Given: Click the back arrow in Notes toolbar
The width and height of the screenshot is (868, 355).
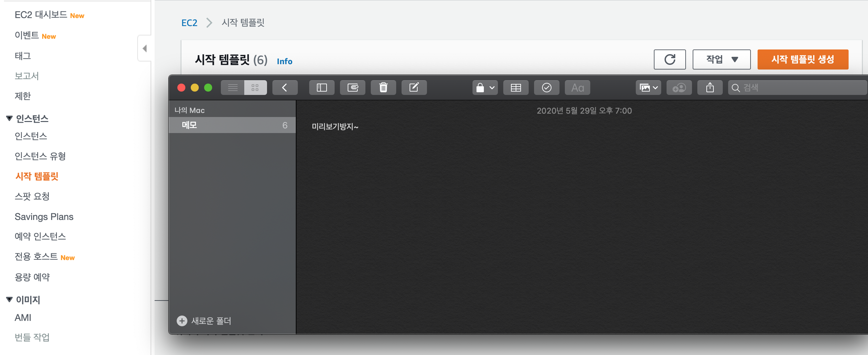Looking at the screenshot, I should (x=285, y=88).
